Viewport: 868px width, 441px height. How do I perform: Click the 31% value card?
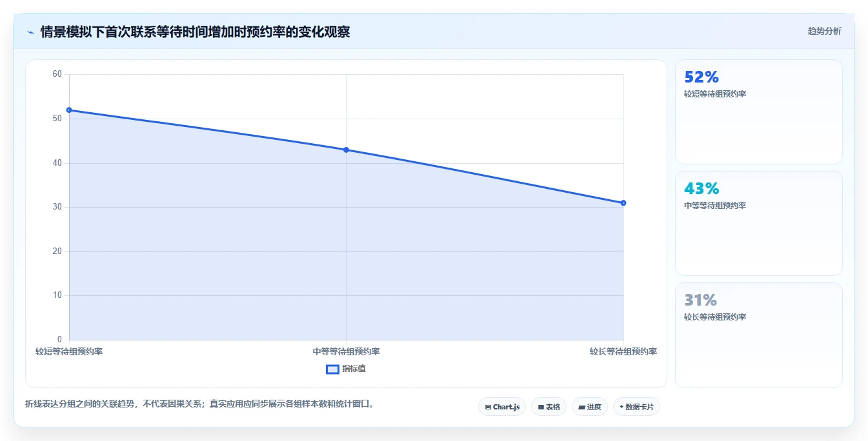click(x=758, y=335)
